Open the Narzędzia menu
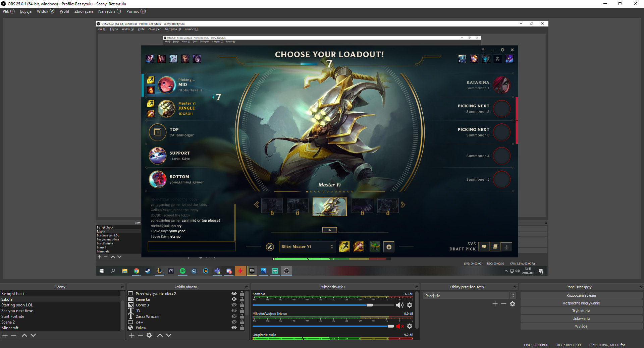 coord(109,11)
